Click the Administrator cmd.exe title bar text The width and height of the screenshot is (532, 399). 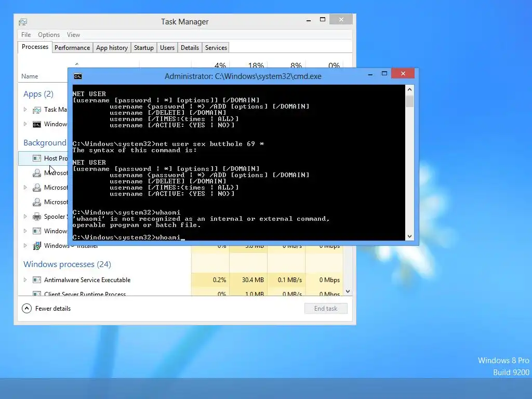pos(243,76)
